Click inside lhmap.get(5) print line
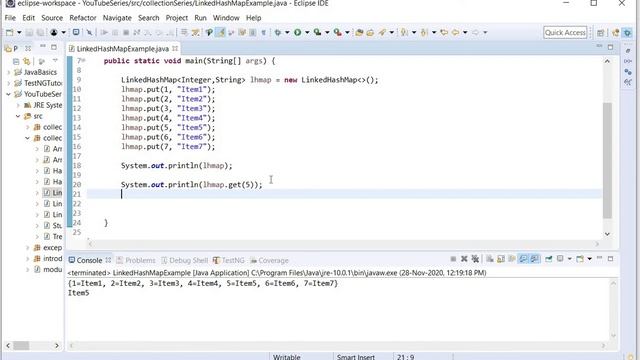 (192, 184)
